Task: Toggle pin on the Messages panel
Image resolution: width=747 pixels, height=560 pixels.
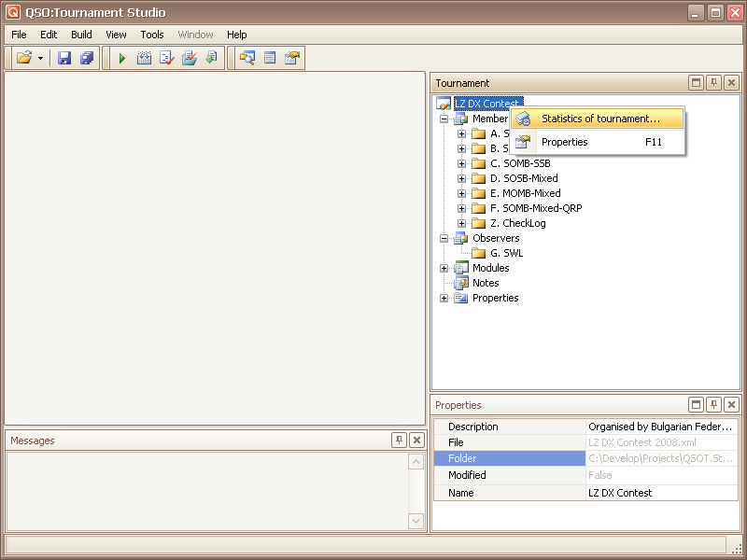Action: tap(399, 441)
